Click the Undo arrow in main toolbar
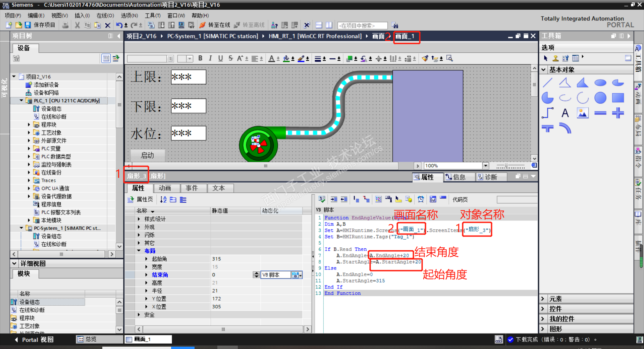 coord(119,25)
